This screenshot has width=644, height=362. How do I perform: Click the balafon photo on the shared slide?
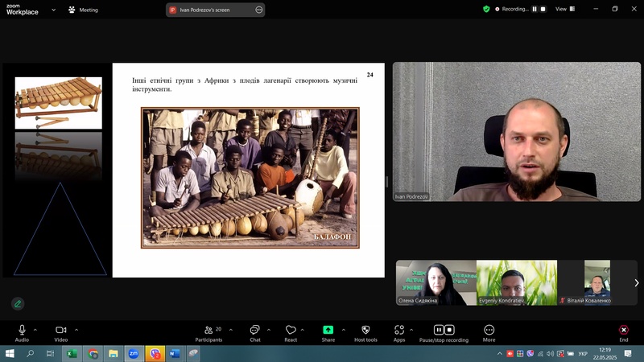250,178
